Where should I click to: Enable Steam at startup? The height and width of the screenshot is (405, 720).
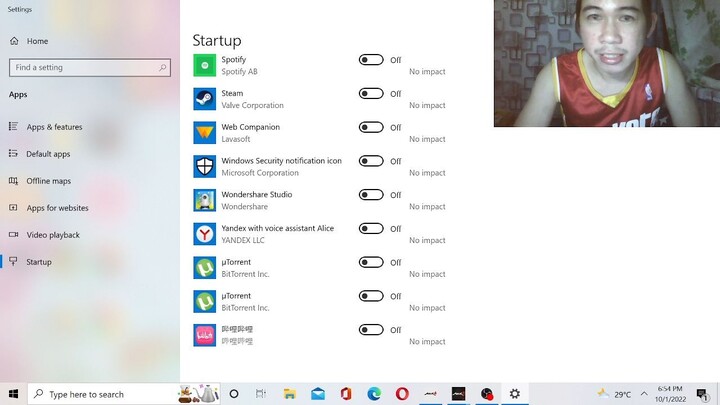pyautogui.click(x=371, y=94)
